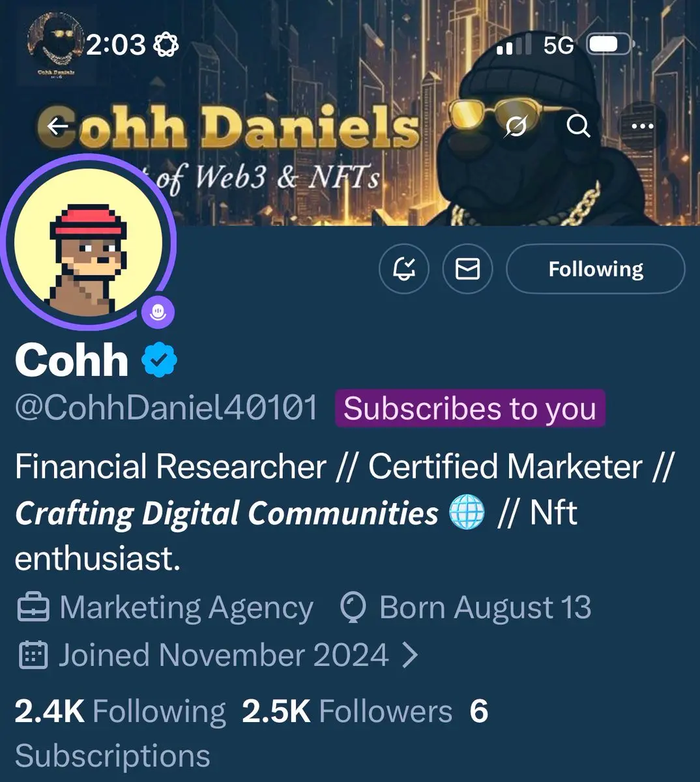Tap the back arrow icon
Viewport: 700px width, 782px height.
[58, 126]
